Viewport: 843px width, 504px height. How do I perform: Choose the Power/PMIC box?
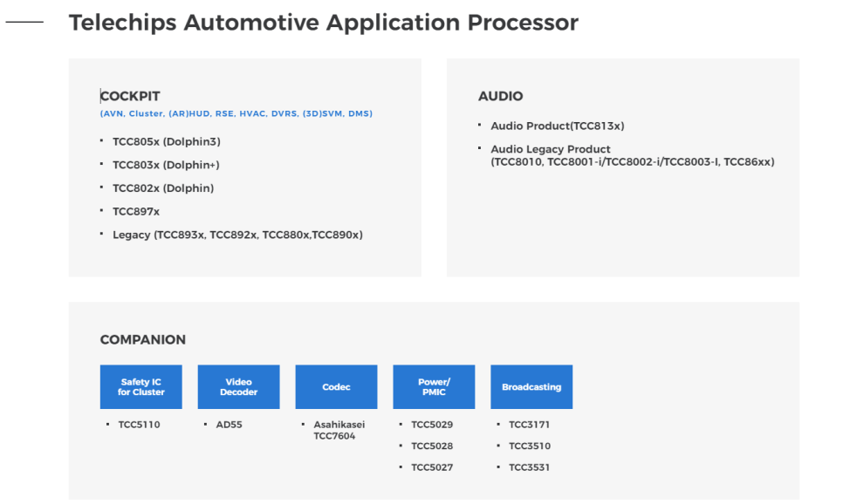point(434,387)
